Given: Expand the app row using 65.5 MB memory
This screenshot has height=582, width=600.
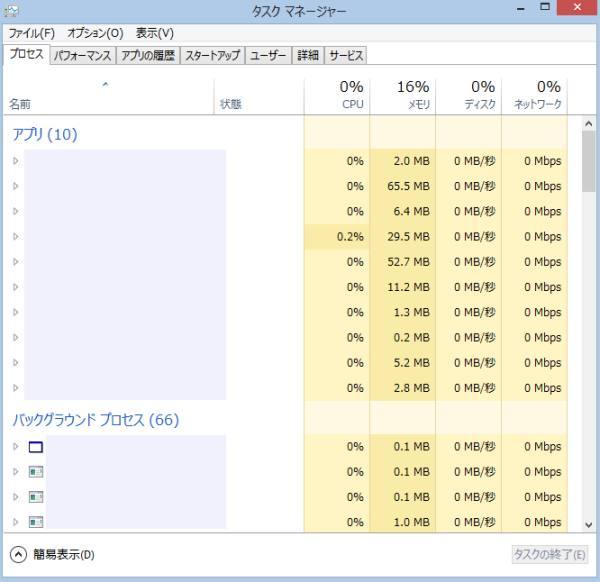Looking at the screenshot, I should point(16,186).
